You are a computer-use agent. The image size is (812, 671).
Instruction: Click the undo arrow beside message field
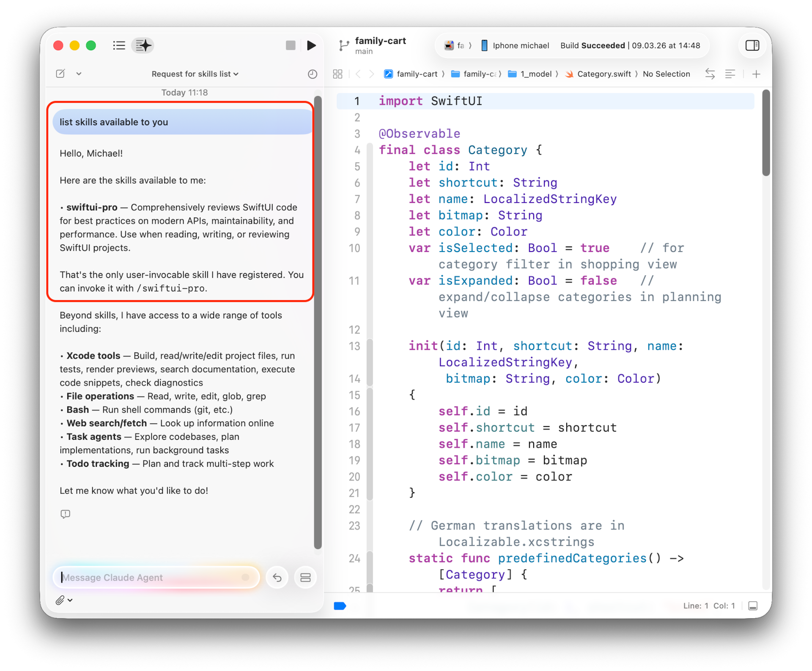pos(277,578)
